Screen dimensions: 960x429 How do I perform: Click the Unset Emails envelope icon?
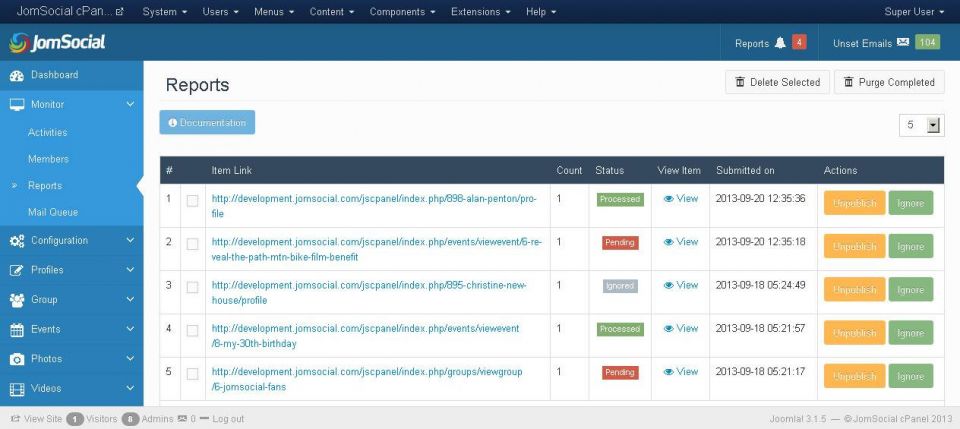pos(902,42)
